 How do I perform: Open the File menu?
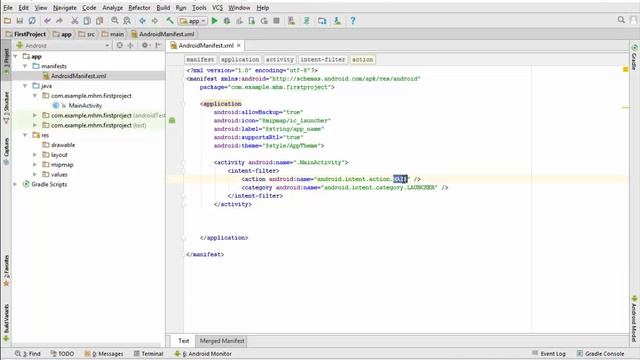pyautogui.click(x=8, y=7)
